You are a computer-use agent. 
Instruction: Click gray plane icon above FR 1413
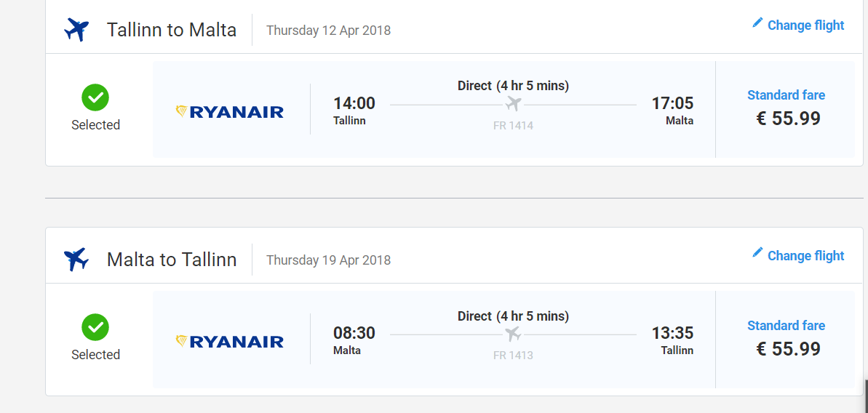[513, 334]
